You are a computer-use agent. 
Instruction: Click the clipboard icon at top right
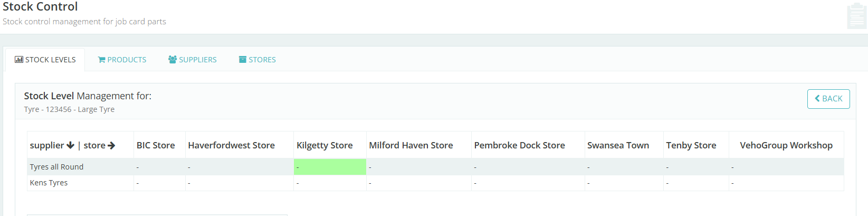pos(856,16)
